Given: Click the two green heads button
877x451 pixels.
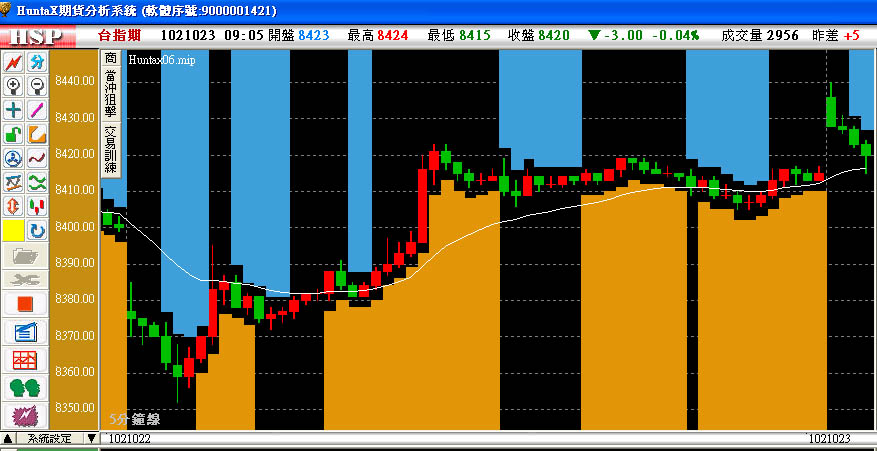Looking at the screenshot, I should (x=25, y=387).
